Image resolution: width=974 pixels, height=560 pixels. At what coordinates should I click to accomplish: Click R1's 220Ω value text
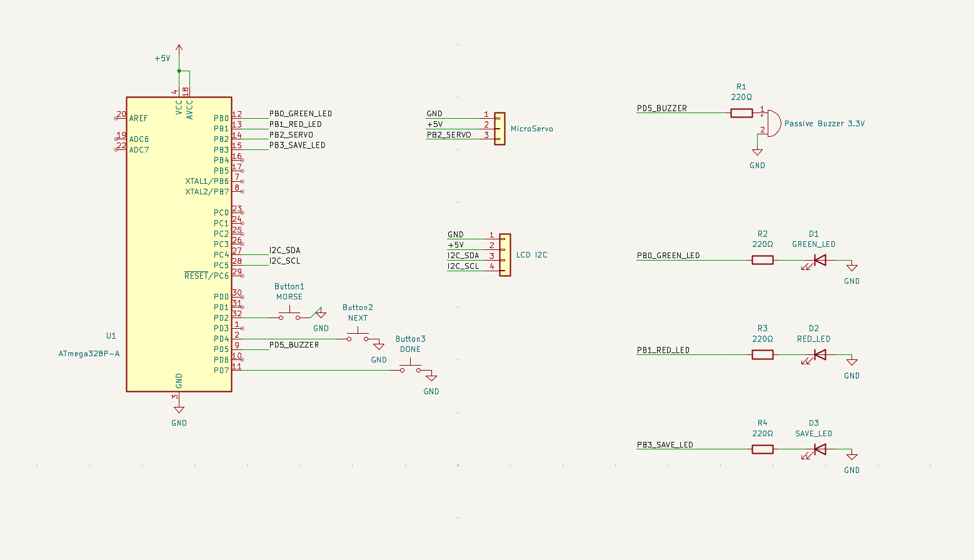pos(741,97)
